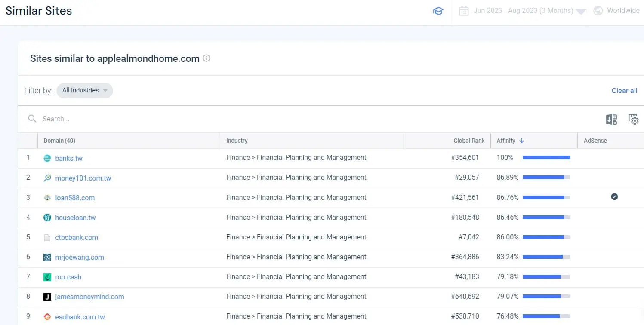Click the 86.00% affinity value
The width and height of the screenshot is (644, 325).
pyautogui.click(x=508, y=237)
